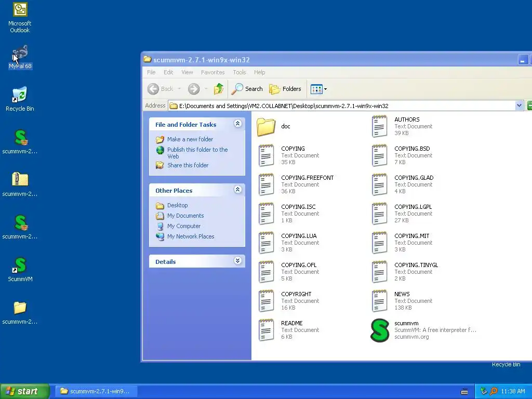Click the Search toolbar button
The image size is (532, 399).
[247, 89]
